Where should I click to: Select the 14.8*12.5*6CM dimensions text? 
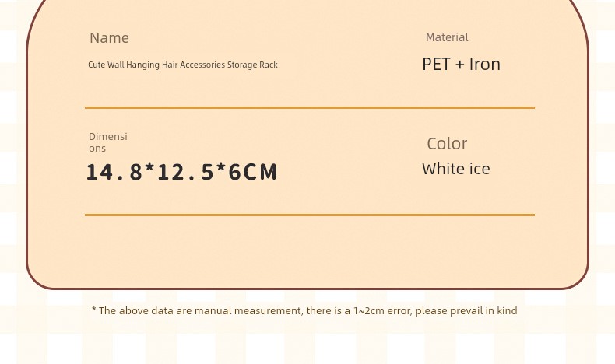[x=181, y=172]
